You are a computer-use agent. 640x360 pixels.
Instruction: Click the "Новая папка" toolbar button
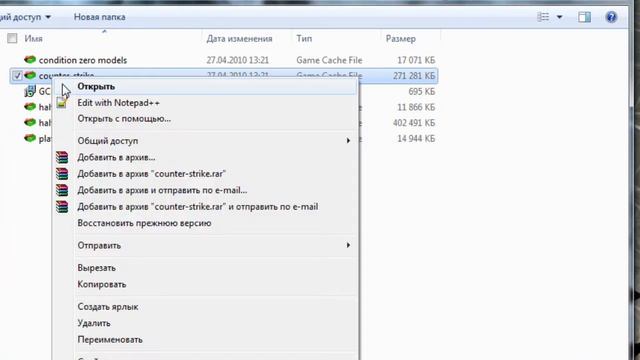click(100, 17)
